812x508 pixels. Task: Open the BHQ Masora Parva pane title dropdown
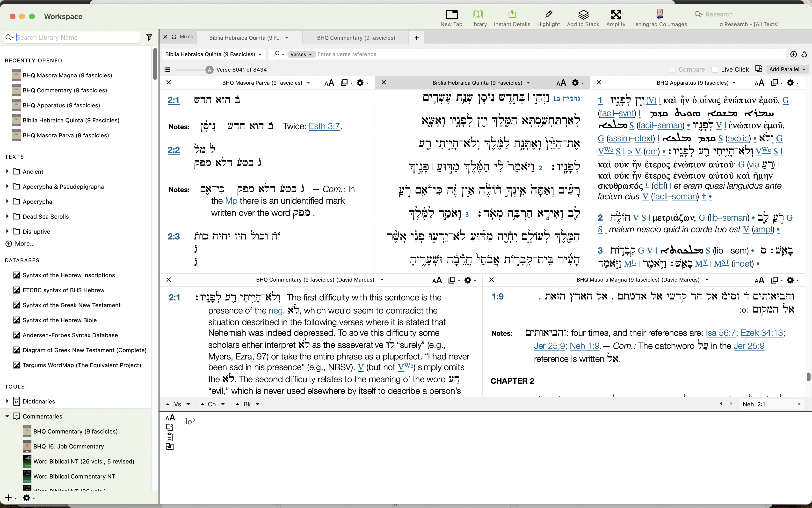(308, 83)
